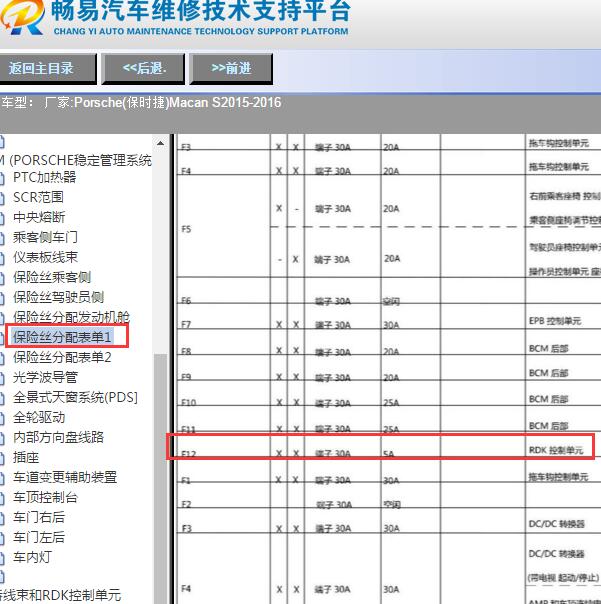This screenshot has width=601, height=604.
Task: Open 保险丝驾驶员侧 in the list
Action: point(59,297)
